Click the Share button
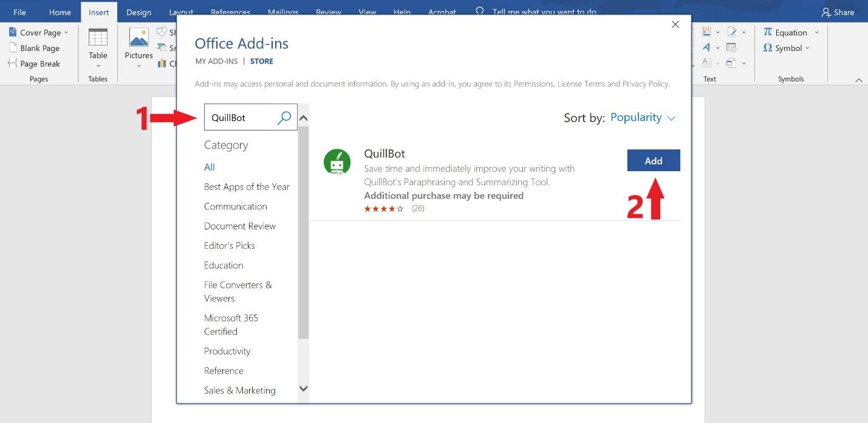868x423 pixels. [x=838, y=12]
